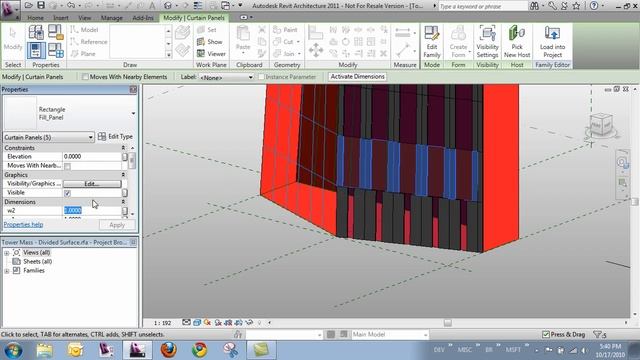Click the Windows Start orb
640x360 pixels.
13,350
